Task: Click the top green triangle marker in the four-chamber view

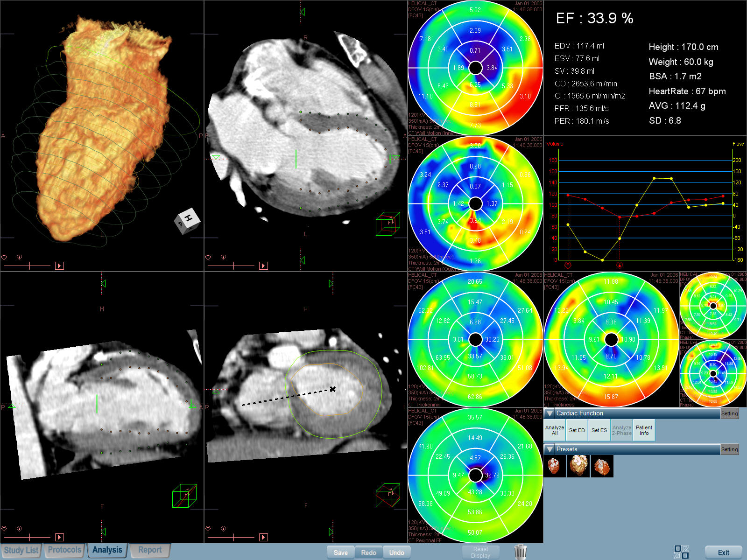Action: [303, 12]
